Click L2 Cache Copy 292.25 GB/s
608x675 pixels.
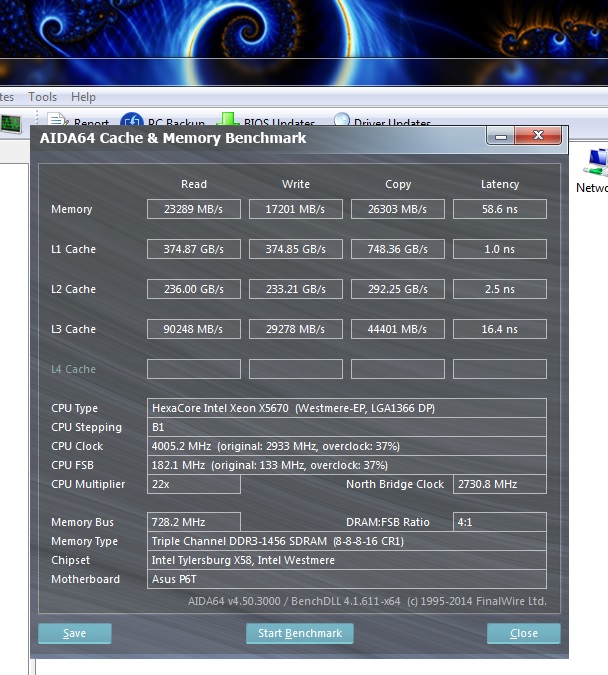[x=398, y=289]
